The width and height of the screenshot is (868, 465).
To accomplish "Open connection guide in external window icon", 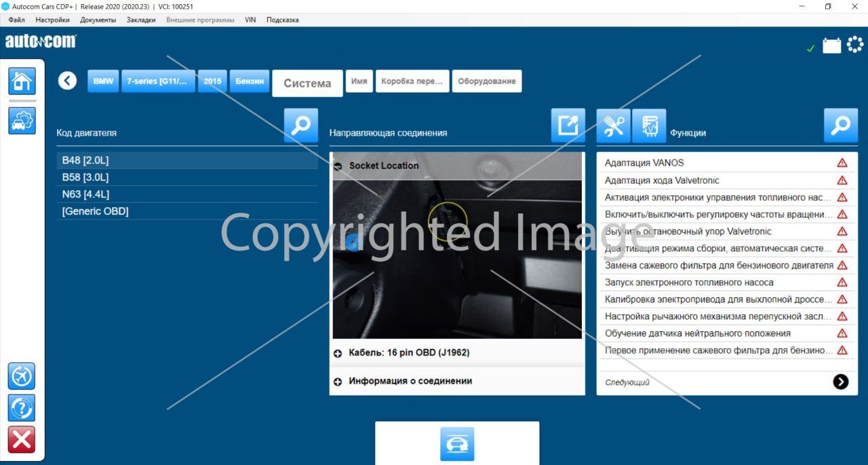I will tap(568, 126).
